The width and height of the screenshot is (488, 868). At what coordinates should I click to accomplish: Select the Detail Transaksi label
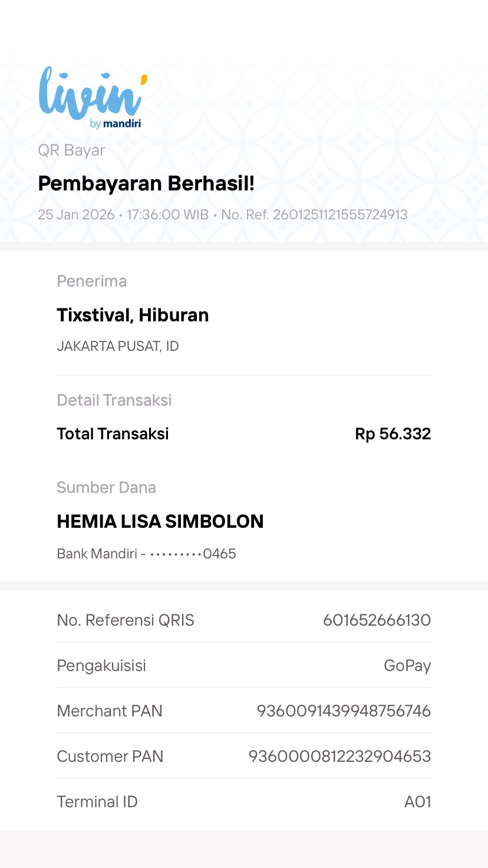[114, 400]
